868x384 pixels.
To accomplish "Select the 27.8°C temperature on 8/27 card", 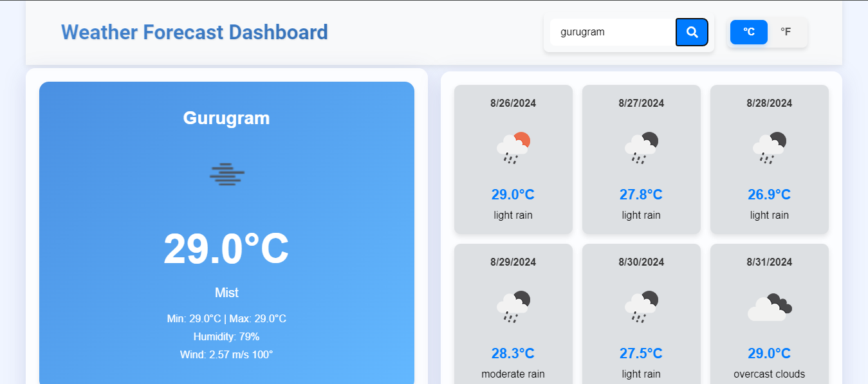I will tap(641, 194).
